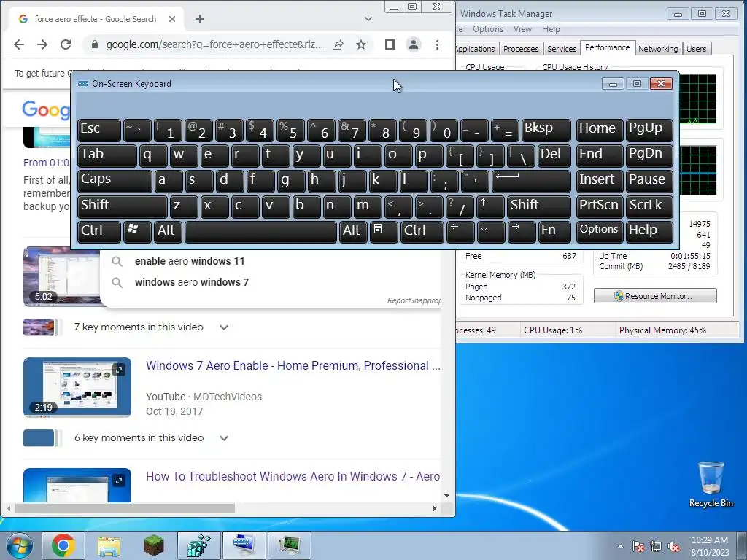The height and width of the screenshot is (560, 747).
Task: Bookmark this page with star icon
Action: tap(361, 44)
